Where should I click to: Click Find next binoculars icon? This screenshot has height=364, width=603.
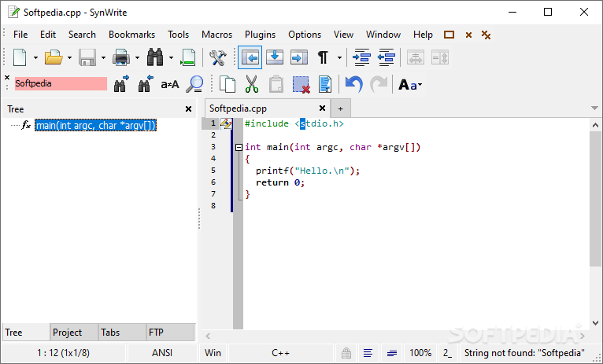[x=121, y=83]
